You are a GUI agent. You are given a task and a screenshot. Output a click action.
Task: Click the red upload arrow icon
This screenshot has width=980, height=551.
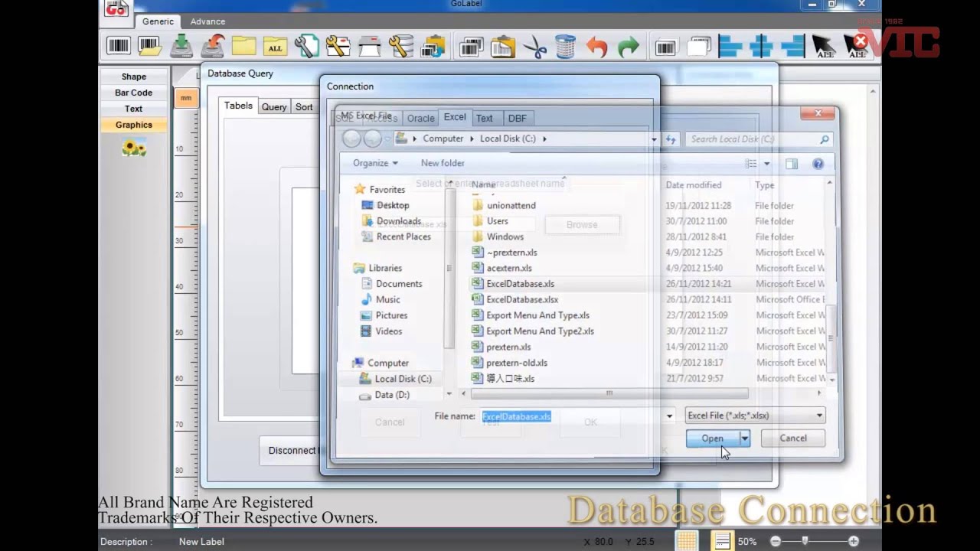[x=212, y=47]
